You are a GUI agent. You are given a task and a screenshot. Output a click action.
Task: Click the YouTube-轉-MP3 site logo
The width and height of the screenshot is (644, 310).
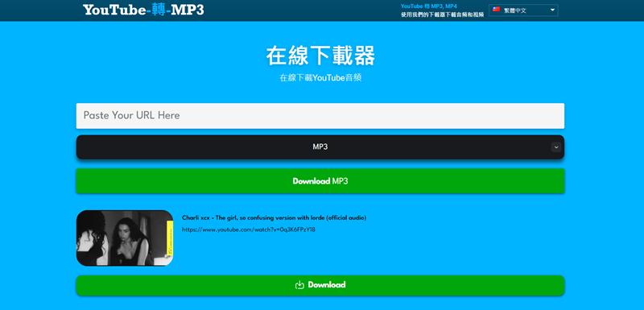click(143, 10)
